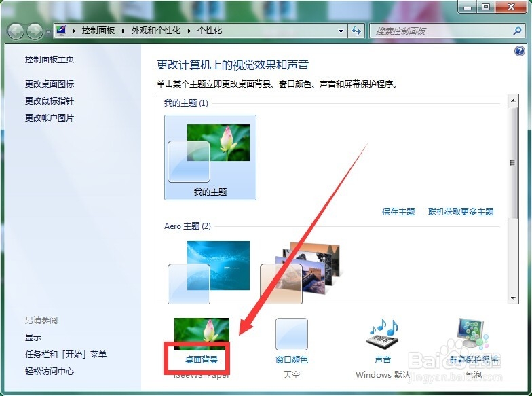Open 更改帐户图片 link
This screenshot has height=396, width=532.
[x=50, y=118]
